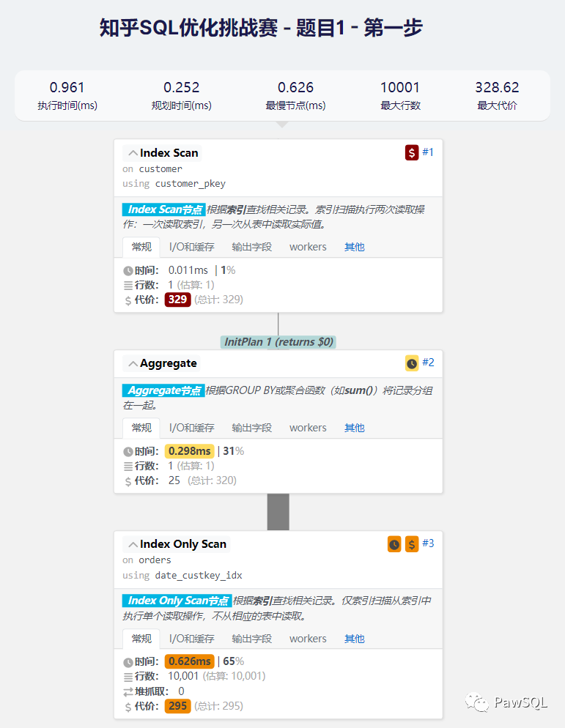Click the 10001 max rows value
This screenshot has height=728, width=565.
(x=400, y=87)
